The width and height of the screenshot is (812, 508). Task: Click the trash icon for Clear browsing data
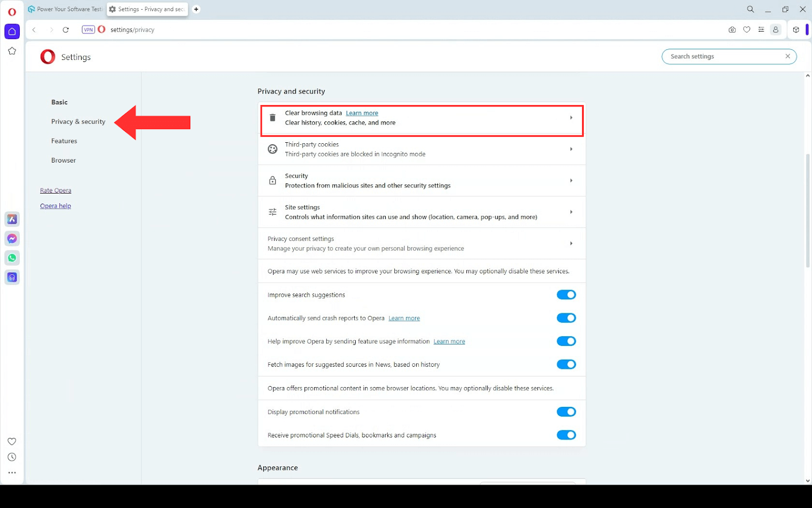coord(273,118)
